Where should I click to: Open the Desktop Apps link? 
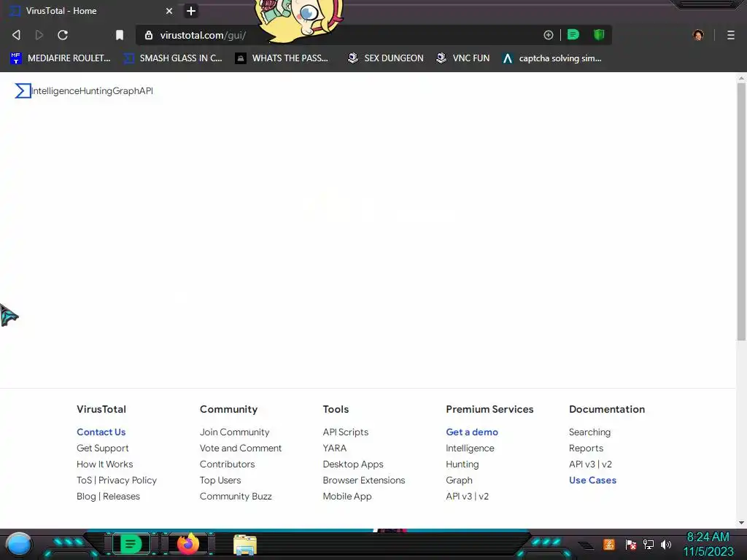tap(353, 464)
